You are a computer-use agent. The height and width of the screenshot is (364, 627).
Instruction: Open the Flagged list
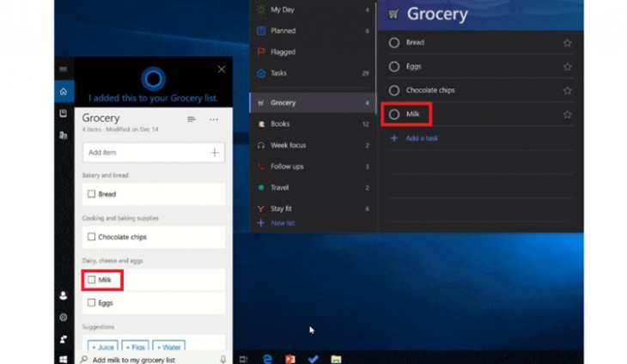313,52
